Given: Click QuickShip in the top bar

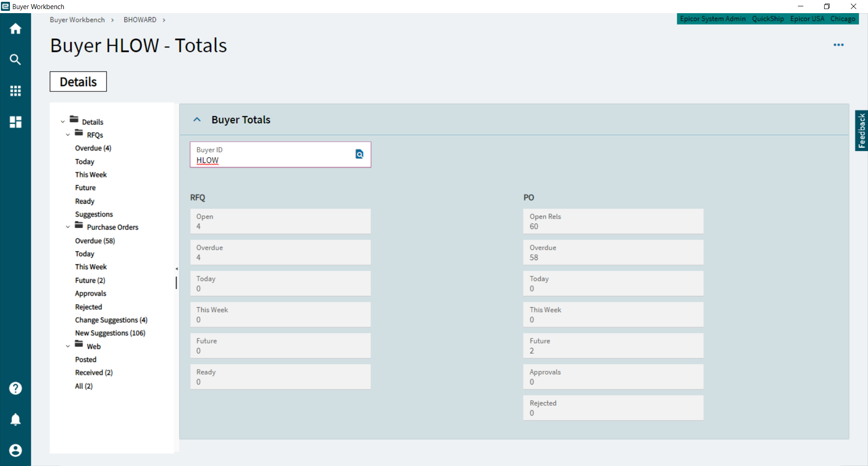Looking at the screenshot, I should 768,19.
